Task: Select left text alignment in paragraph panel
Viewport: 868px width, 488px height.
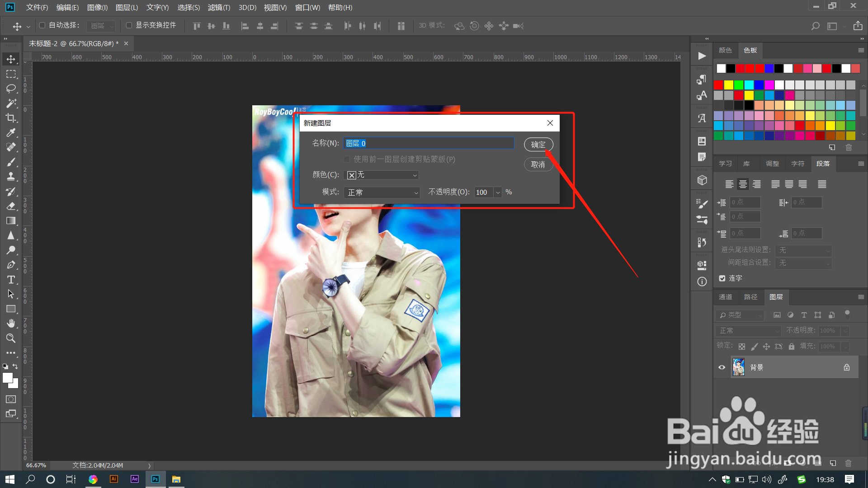Action: point(729,184)
